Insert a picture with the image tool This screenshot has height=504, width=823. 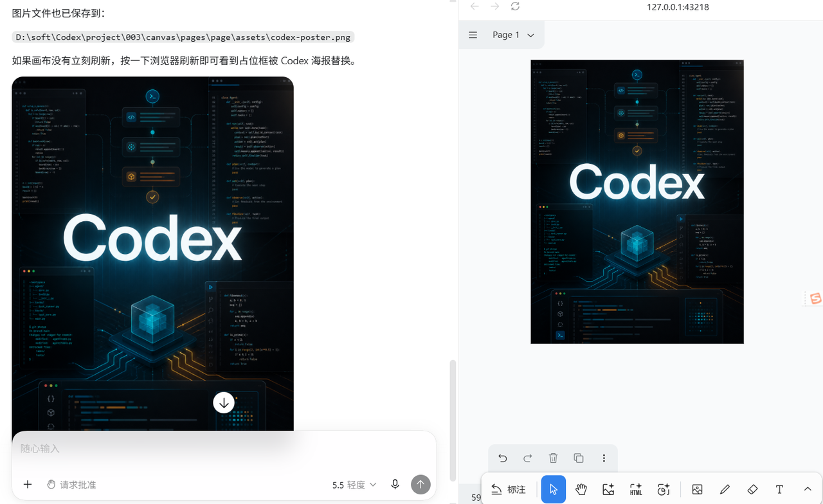(697, 490)
